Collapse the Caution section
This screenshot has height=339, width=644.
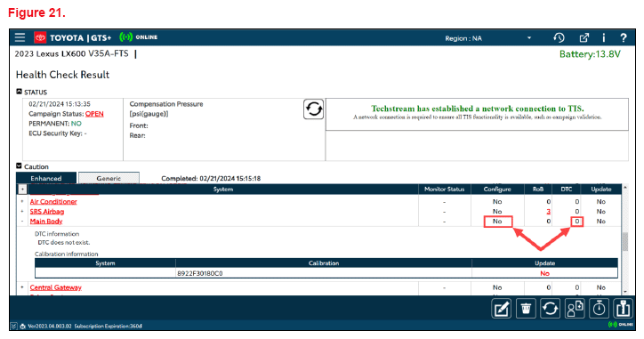coord(19,166)
